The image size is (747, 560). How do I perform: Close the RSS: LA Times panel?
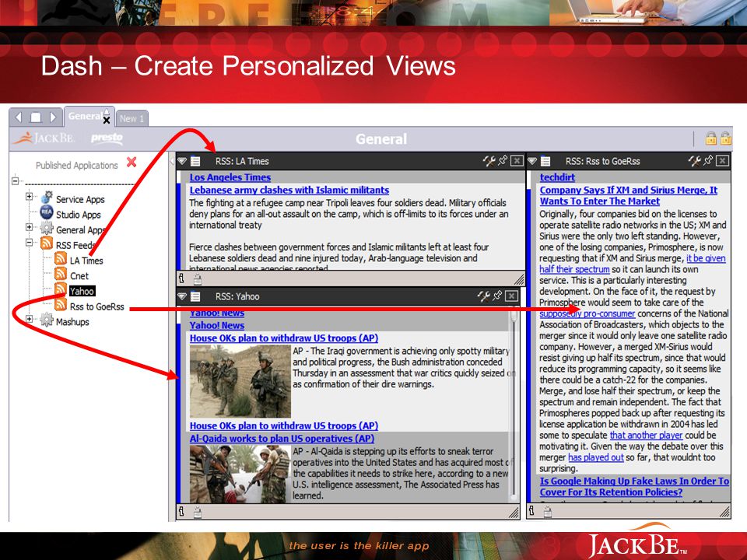[517, 161]
